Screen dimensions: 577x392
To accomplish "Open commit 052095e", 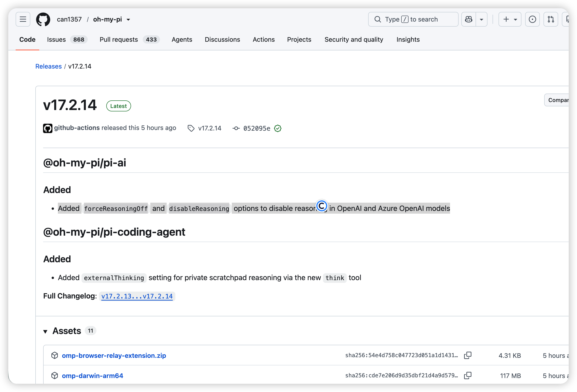I will pos(257,128).
